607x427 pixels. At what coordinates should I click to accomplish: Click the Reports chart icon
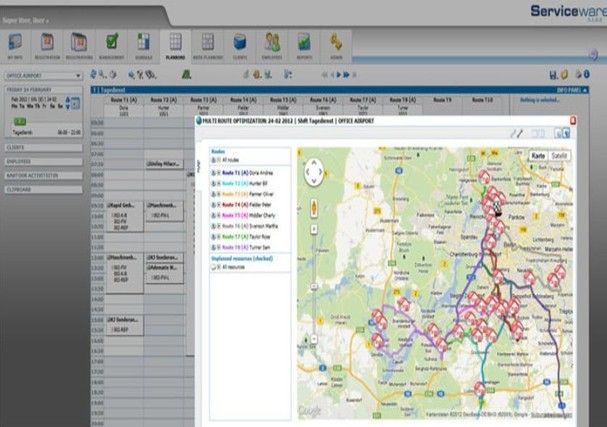(x=304, y=44)
